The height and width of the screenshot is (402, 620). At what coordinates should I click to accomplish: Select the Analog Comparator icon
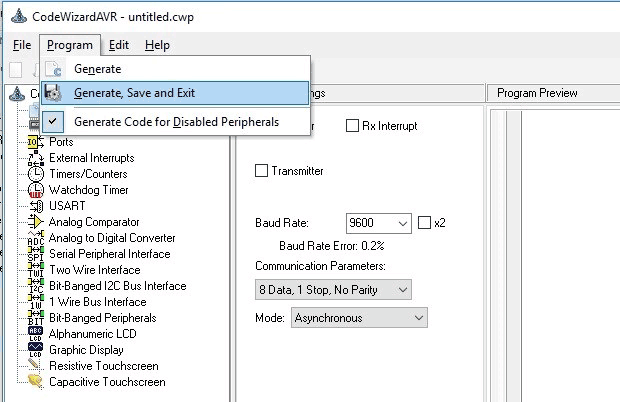36,222
